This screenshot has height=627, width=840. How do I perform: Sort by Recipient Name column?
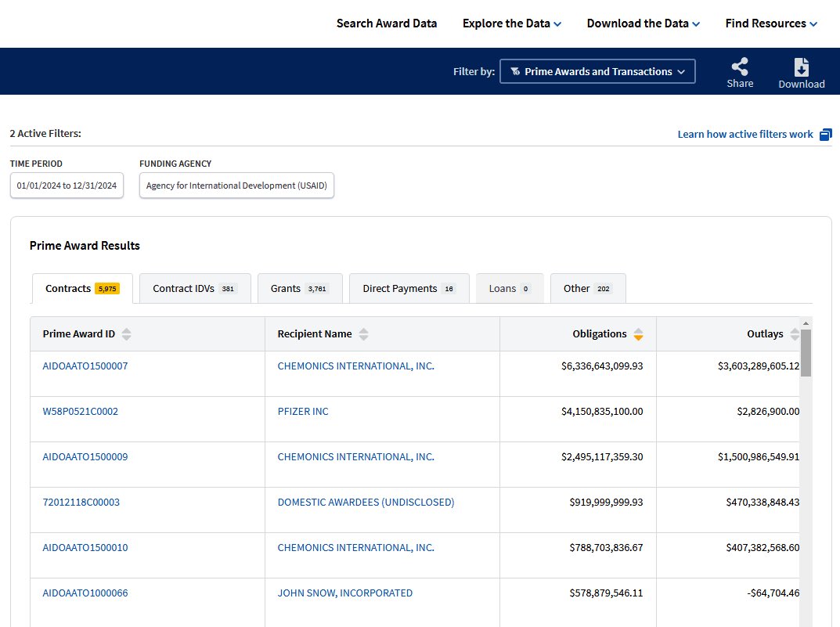(363, 334)
